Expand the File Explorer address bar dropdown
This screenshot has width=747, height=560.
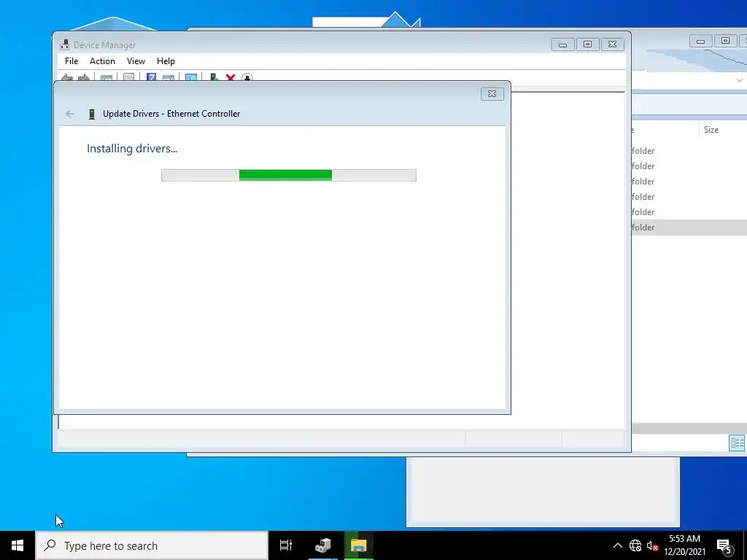[739, 80]
